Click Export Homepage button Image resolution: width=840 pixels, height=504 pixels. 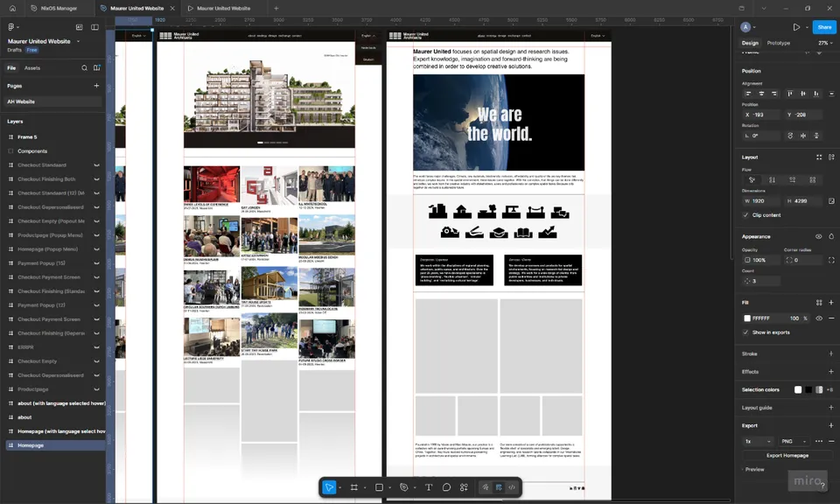[787, 455]
